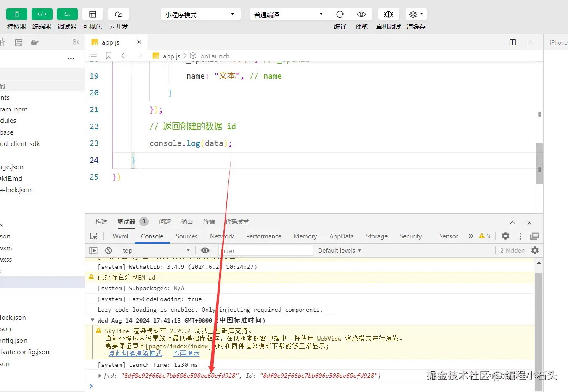Click the compile (编译) refresh icon
Image resolution: width=568 pixels, height=392 pixels.
click(x=340, y=14)
